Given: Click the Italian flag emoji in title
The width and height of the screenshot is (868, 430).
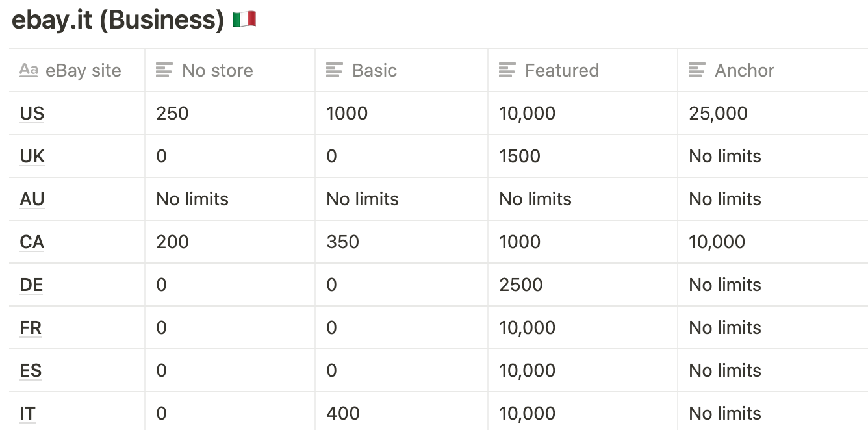Looking at the screenshot, I should [244, 19].
